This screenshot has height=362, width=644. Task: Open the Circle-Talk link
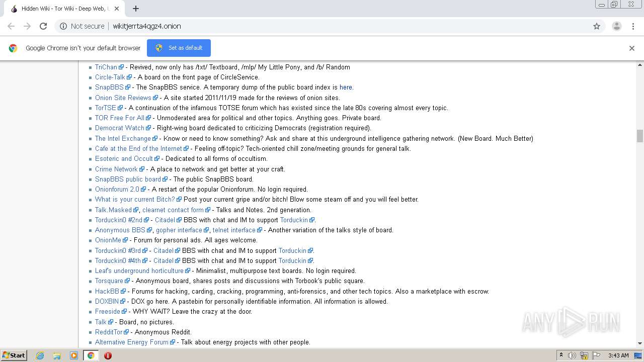pyautogui.click(x=110, y=77)
